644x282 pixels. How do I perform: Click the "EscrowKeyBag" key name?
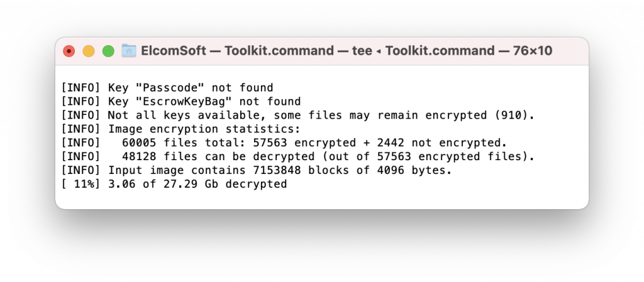click(x=184, y=102)
